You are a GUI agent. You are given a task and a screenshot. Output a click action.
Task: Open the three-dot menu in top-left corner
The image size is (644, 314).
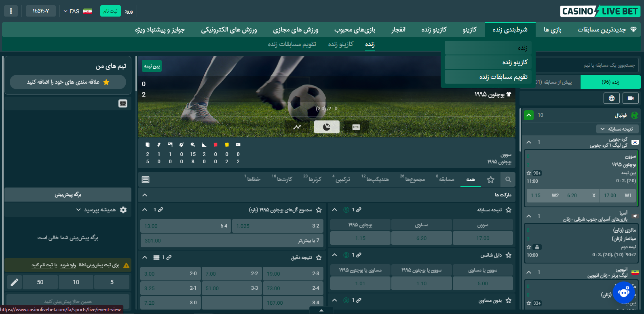[x=11, y=11]
